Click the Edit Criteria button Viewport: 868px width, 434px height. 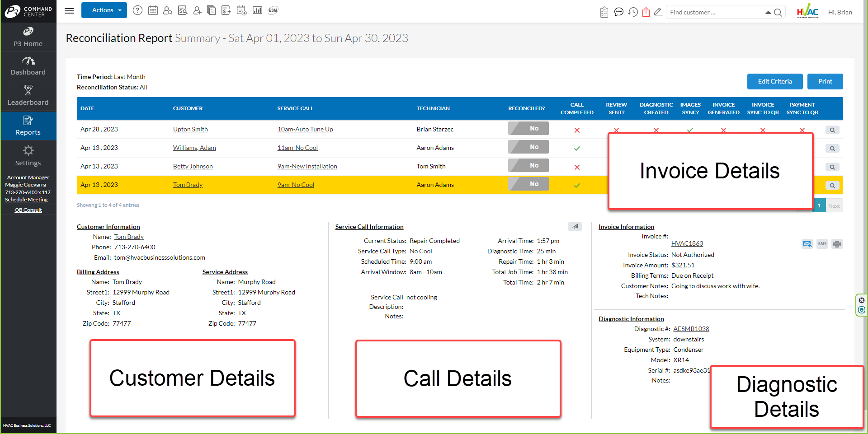774,82
